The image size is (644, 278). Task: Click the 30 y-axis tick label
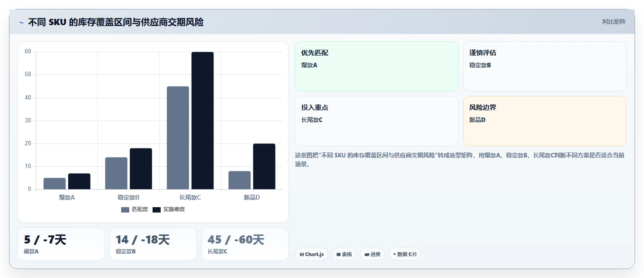(28, 121)
